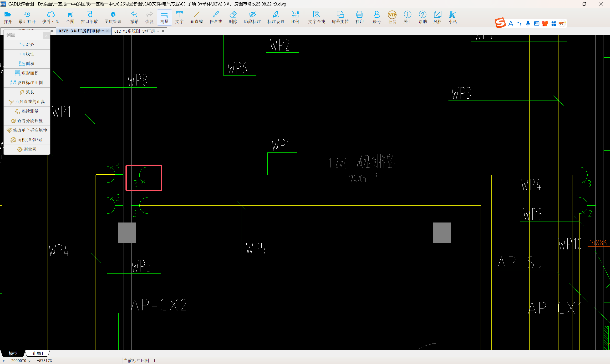Select the Measure tool in the toolbar
The width and height of the screenshot is (610, 364).
click(x=164, y=17)
